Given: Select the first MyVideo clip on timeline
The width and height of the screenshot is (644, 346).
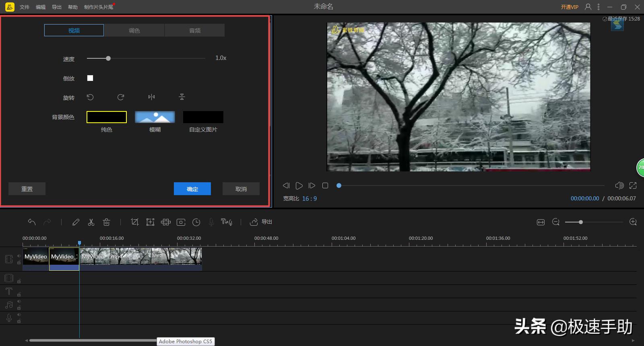Looking at the screenshot, I should (36, 259).
